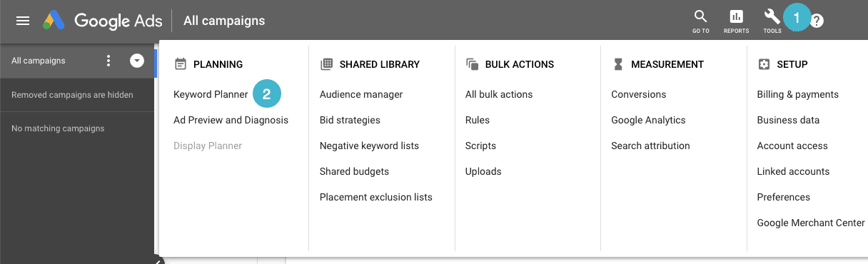Open Billing & payments in Setup

(x=798, y=94)
